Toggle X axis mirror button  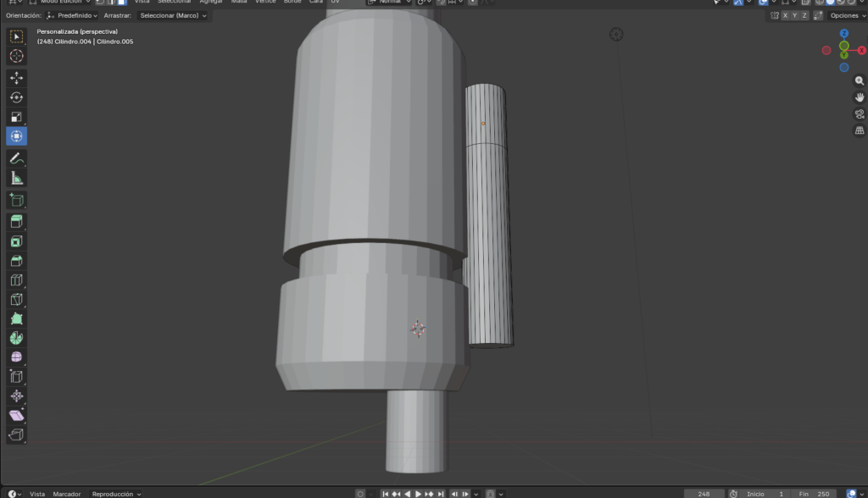pos(785,15)
